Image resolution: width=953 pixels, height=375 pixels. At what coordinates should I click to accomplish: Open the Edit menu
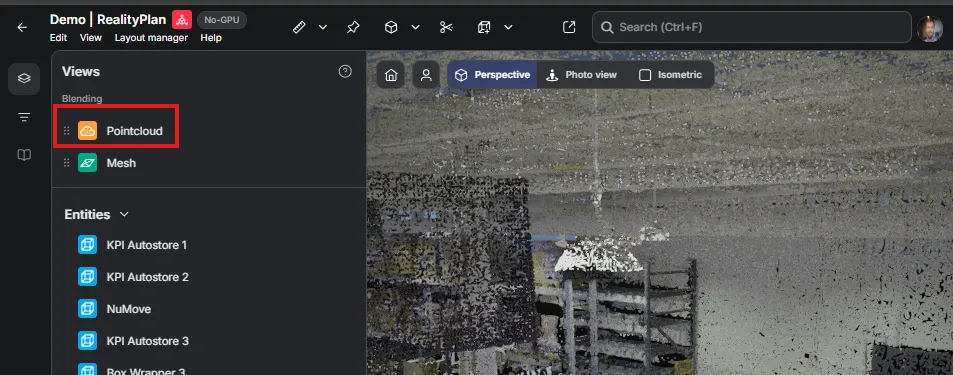(x=58, y=38)
